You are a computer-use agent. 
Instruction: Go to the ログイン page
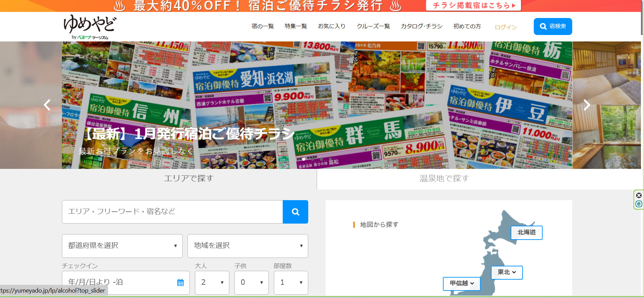pyautogui.click(x=506, y=27)
